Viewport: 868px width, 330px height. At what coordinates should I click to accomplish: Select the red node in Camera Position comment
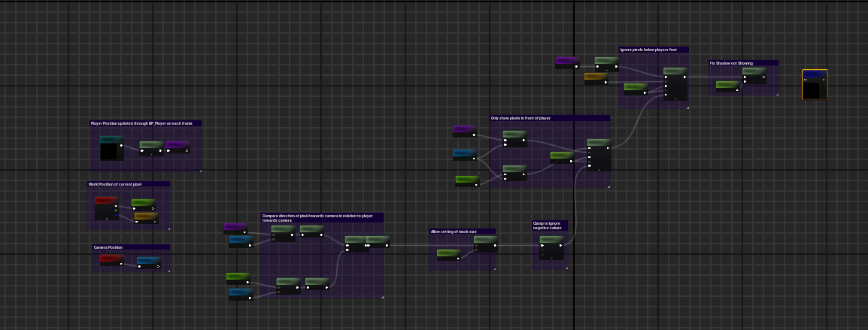111,259
